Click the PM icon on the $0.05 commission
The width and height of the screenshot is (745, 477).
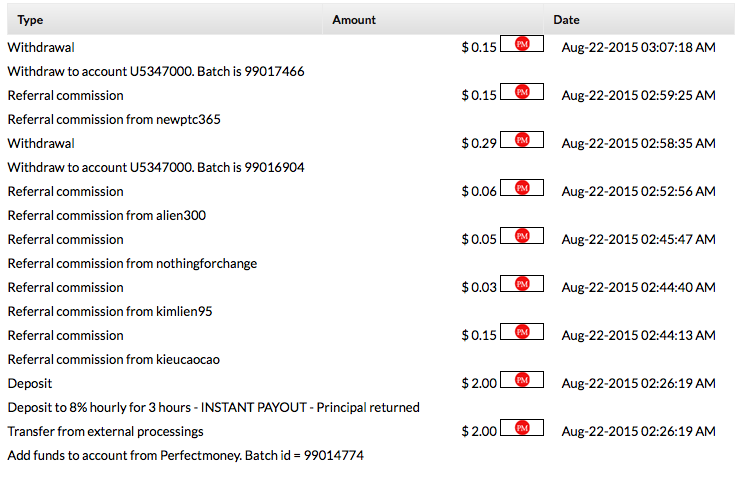pos(521,236)
